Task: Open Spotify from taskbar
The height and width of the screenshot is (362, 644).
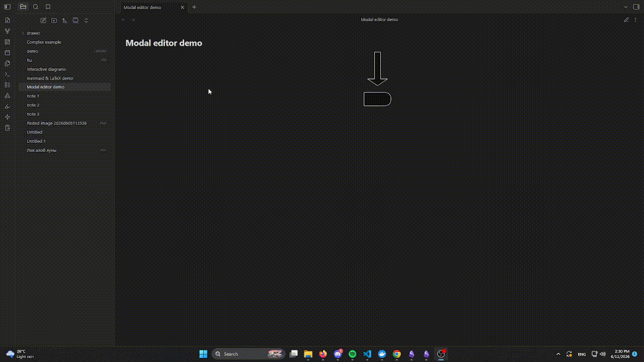Action: [x=352, y=354]
